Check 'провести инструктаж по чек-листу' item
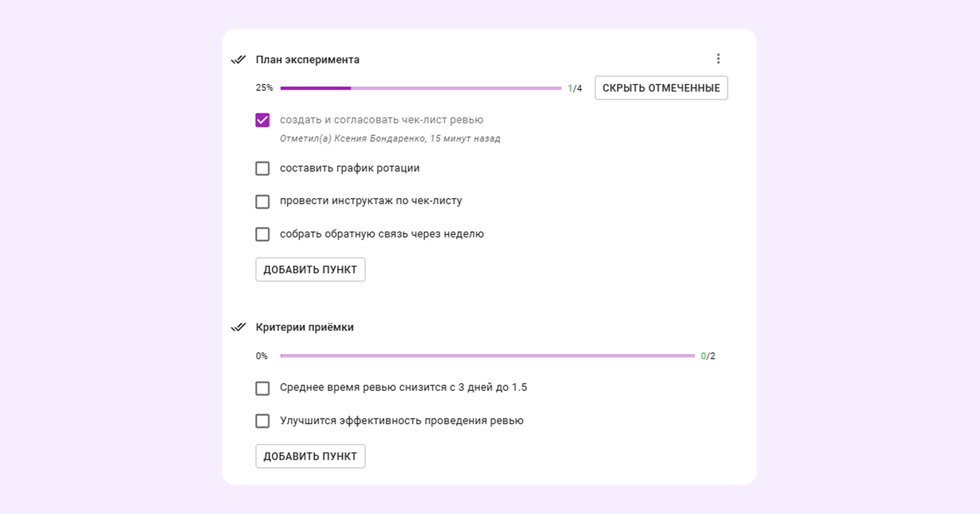The width and height of the screenshot is (980, 514). tap(263, 201)
